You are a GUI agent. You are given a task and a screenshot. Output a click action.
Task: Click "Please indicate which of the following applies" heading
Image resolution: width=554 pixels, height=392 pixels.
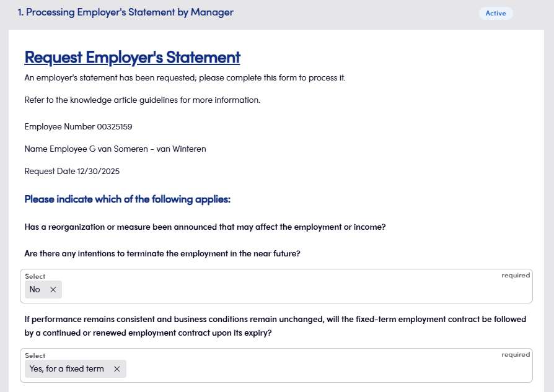[x=127, y=199]
